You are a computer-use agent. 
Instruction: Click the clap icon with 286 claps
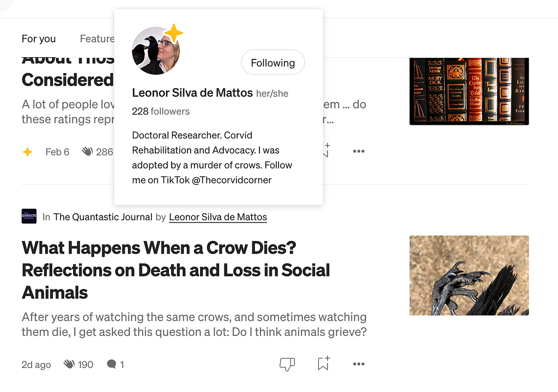coord(87,152)
